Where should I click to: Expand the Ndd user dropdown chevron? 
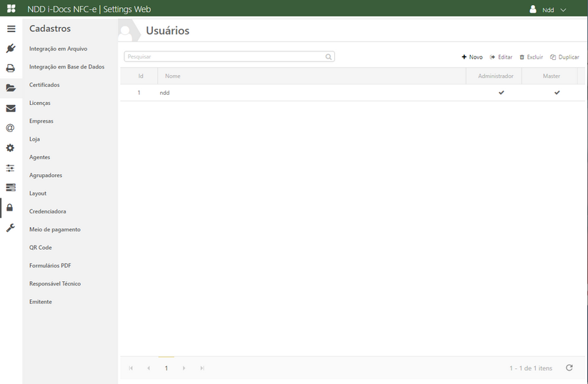pos(563,10)
